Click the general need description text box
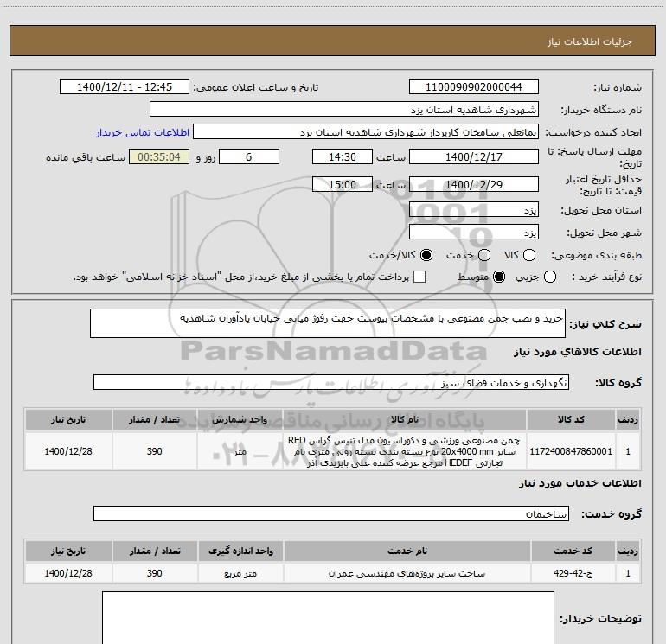 coord(328,323)
